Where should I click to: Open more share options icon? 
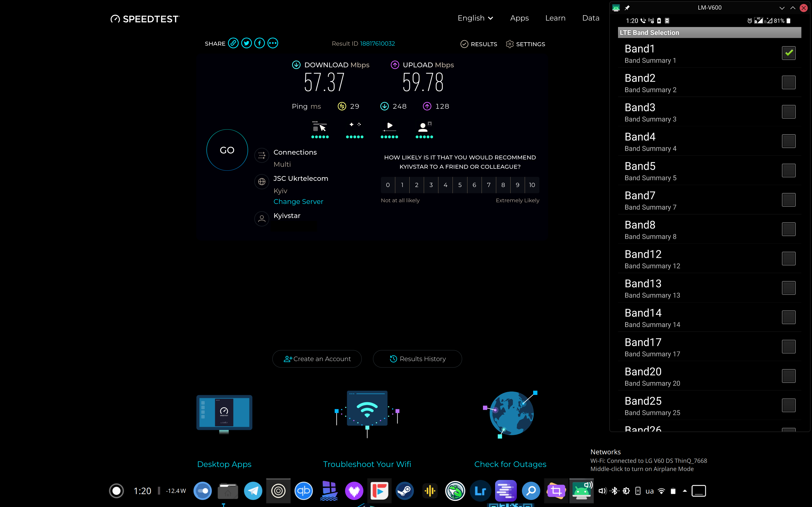click(272, 43)
